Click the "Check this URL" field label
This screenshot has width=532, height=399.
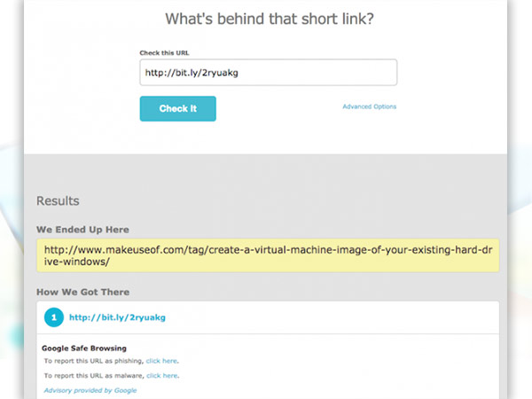click(x=163, y=53)
